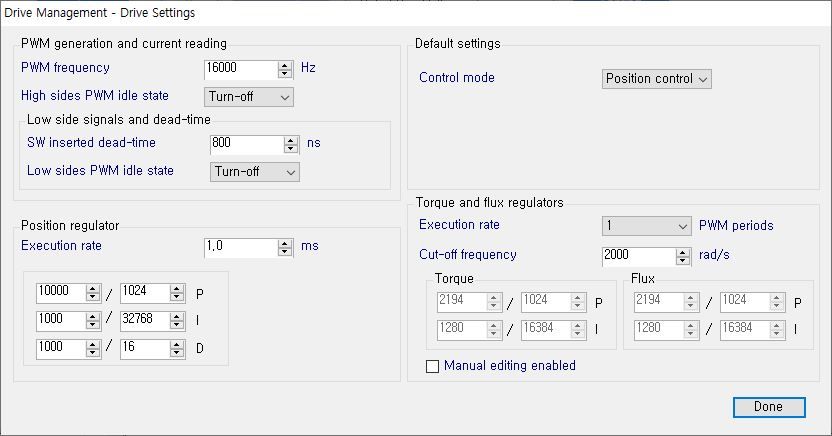Image resolution: width=832 pixels, height=436 pixels.
Task: Click Torque I divisor field 16384
Action: [x=547, y=329]
